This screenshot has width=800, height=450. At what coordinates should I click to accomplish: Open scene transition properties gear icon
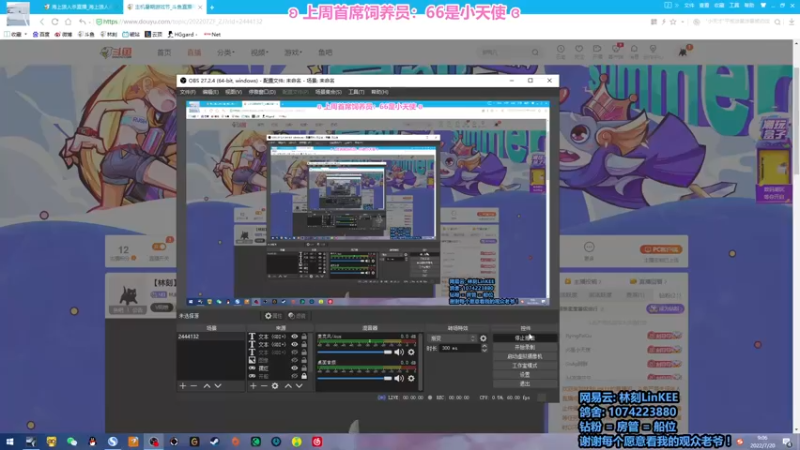483,338
